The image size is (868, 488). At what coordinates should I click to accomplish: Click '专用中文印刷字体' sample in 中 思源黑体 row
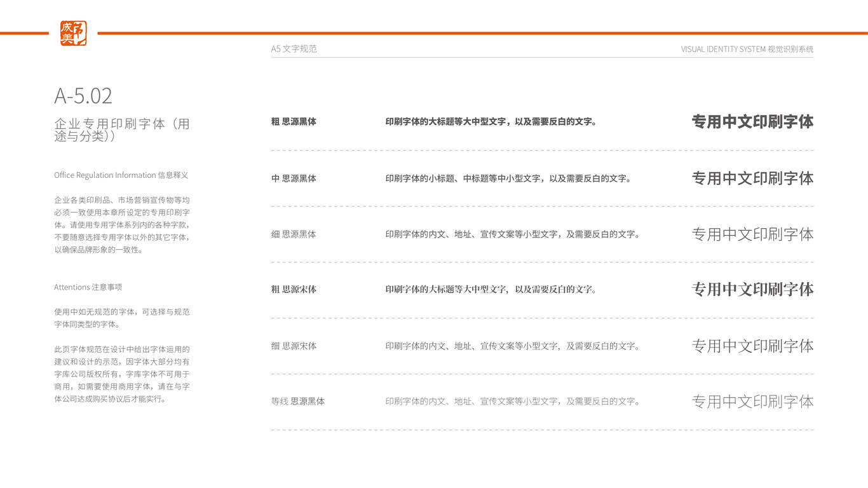click(x=752, y=179)
